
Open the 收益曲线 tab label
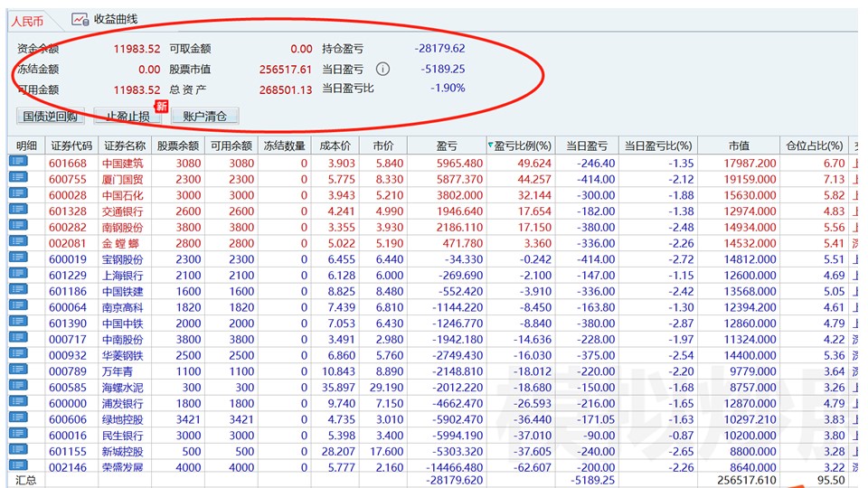(x=115, y=19)
